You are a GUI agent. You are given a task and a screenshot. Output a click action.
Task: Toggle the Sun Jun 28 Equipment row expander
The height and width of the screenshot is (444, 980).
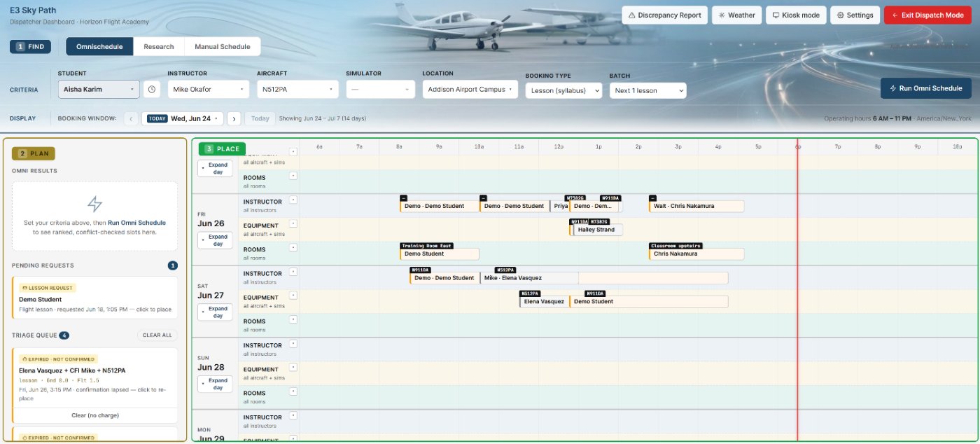(x=294, y=367)
